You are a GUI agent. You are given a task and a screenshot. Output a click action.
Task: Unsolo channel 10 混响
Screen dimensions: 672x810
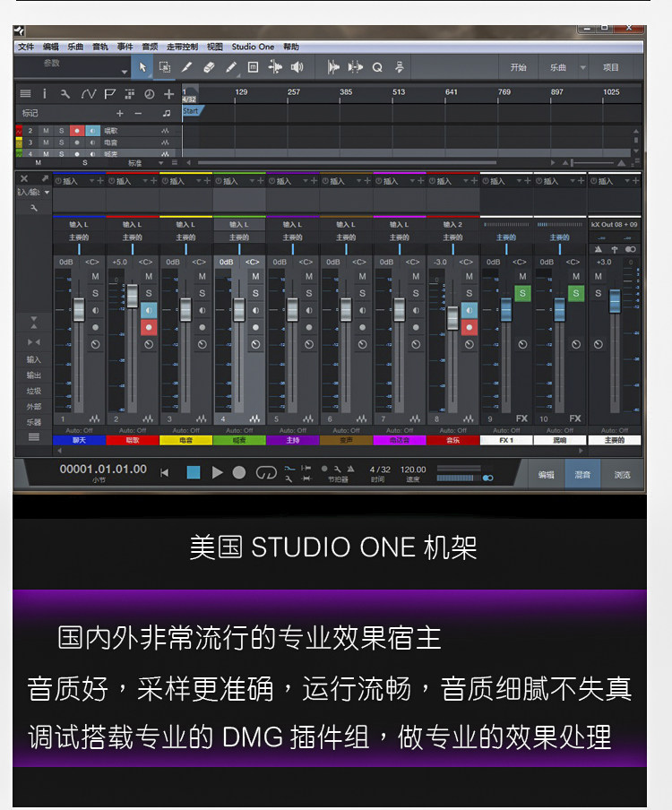[576, 293]
